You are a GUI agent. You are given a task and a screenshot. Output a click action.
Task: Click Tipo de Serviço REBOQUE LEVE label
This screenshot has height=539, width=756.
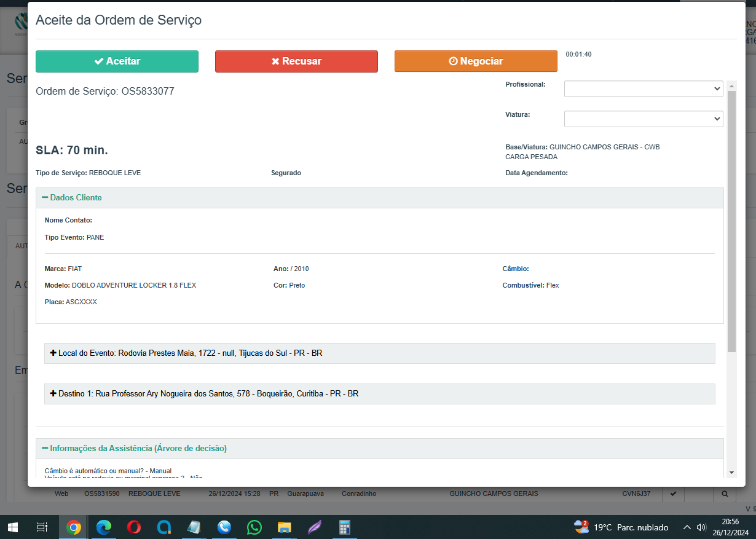[88, 173]
